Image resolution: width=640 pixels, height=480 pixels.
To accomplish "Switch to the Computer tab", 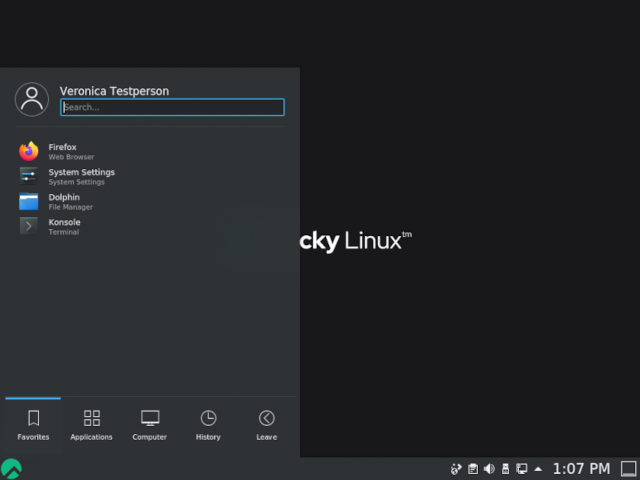I will (149, 424).
